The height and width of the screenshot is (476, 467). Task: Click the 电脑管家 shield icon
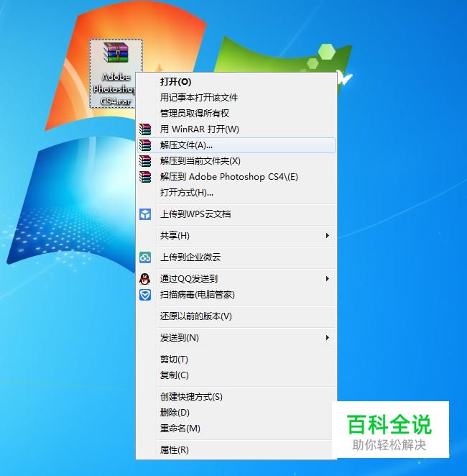point(145,295)
